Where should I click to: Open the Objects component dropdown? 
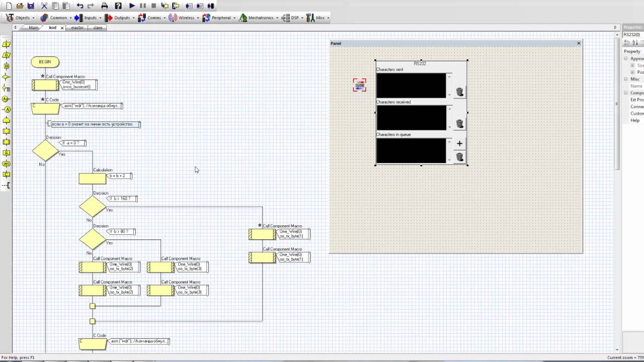[20, 18]
